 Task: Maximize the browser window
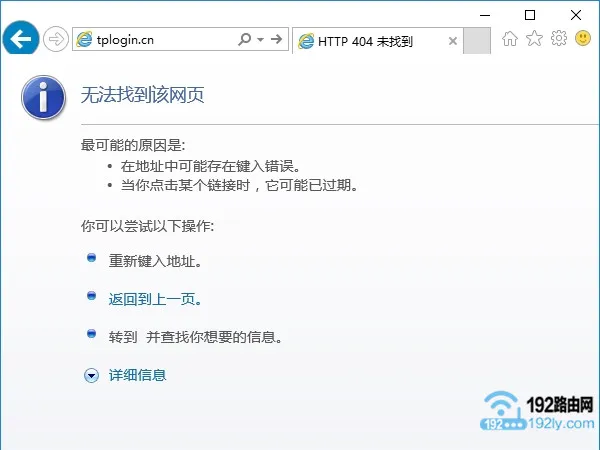(x=530, y=14)
